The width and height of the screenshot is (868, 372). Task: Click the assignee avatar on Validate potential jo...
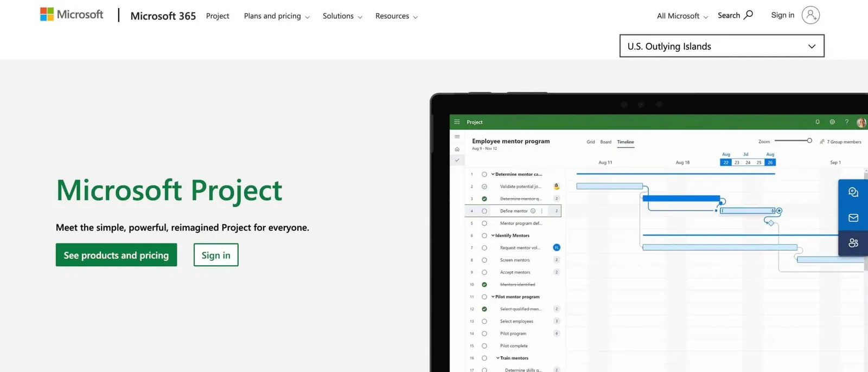556,186
